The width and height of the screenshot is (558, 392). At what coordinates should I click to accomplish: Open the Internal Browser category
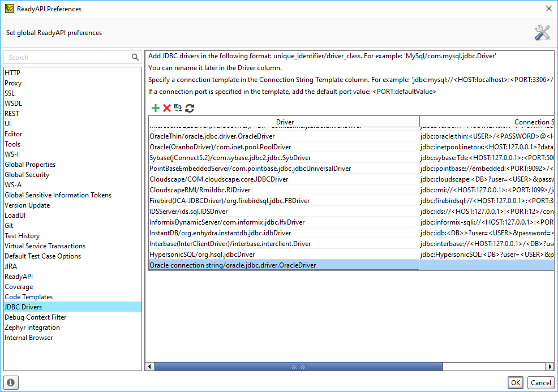pyautogui.click(x=72, y=338)
